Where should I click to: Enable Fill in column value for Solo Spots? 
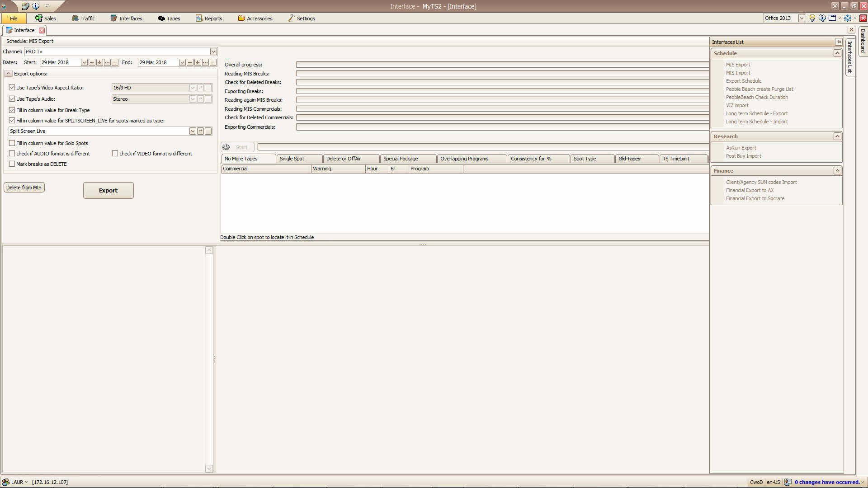[12, 143]
